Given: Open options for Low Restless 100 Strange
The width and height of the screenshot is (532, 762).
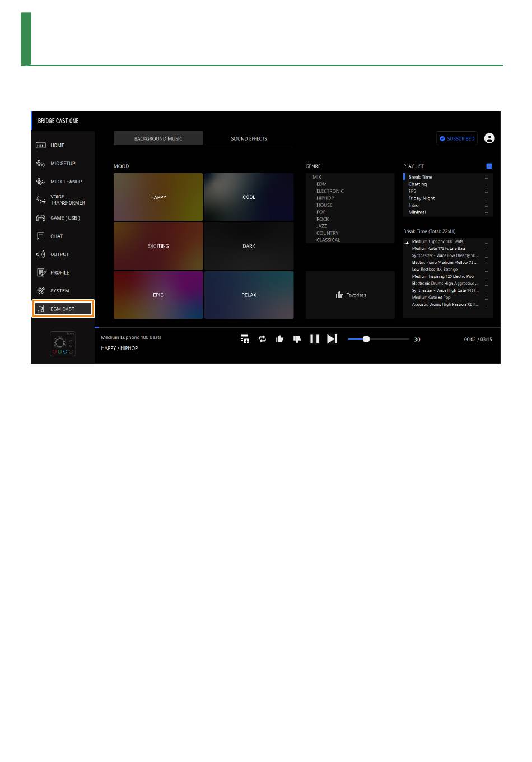Looking at the screenshot, I should [486, 270].
